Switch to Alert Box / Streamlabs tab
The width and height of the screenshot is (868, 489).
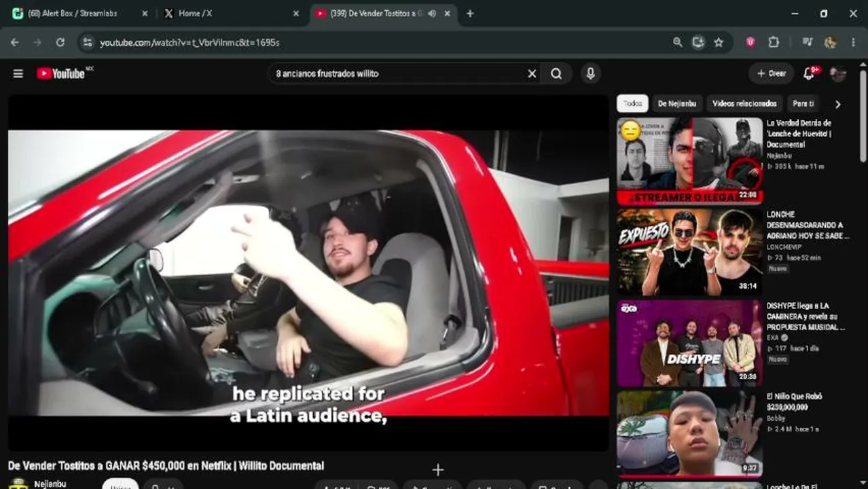pos(80,14)
